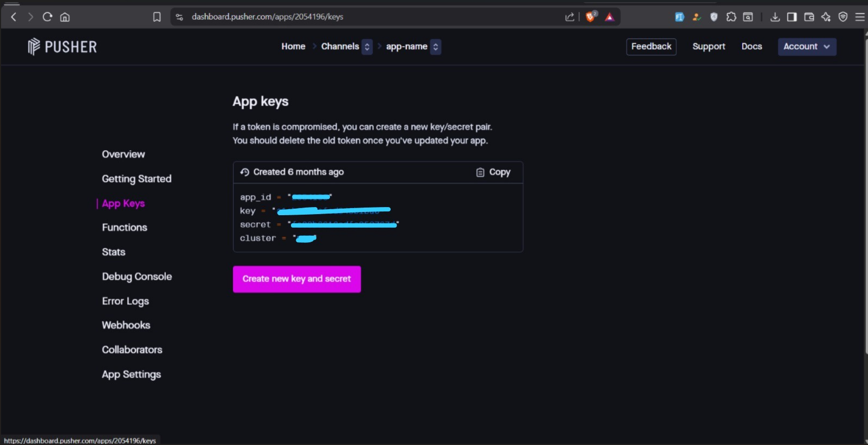
Task: Click the orange-green extension icon in toolbar
Action: point(697,17)
